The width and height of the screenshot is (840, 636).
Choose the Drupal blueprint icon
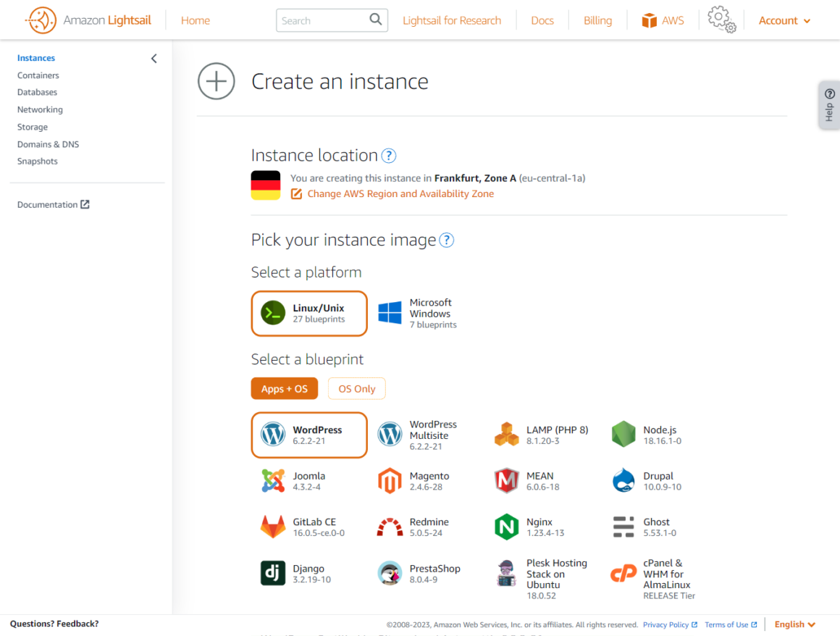(x=623, y=481)
